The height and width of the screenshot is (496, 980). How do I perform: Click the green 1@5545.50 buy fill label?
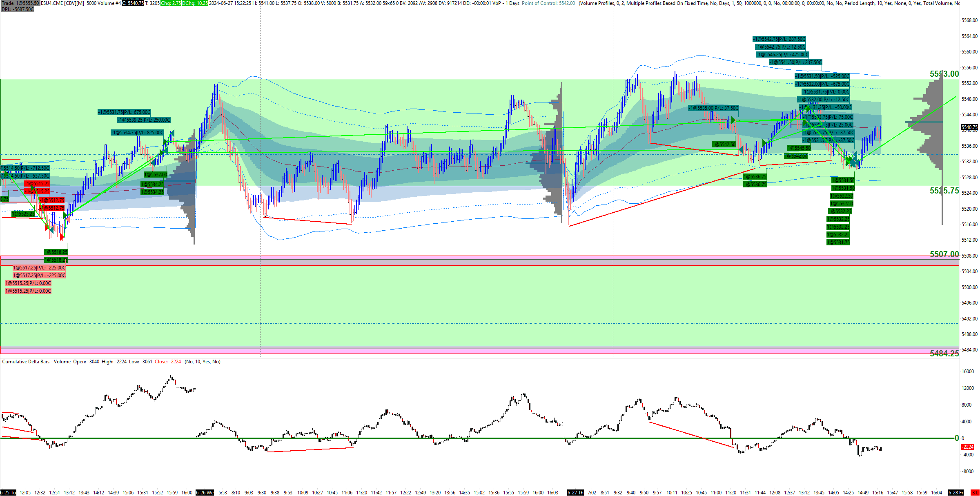tap(799, 148)
